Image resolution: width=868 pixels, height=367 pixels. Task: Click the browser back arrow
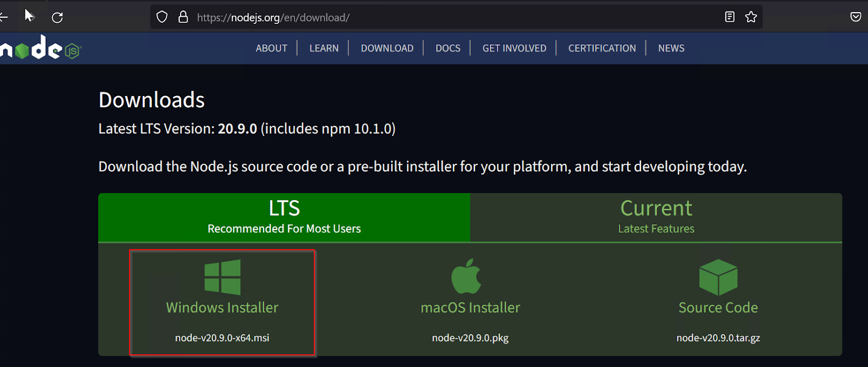tap(3, 17)
